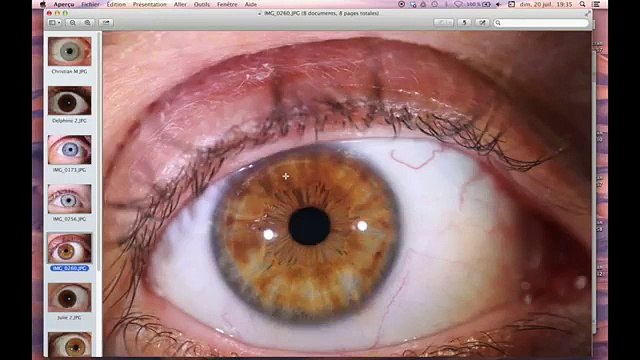
Task: Open Notification Center list icon
Action: pyautogui.click(x=596, y=4)
